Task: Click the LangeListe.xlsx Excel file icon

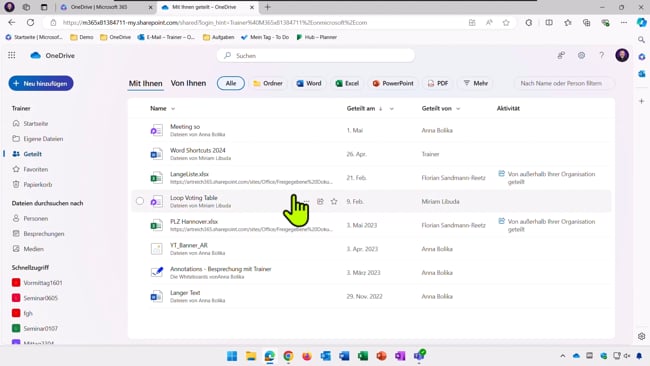Action: point(156,177)
